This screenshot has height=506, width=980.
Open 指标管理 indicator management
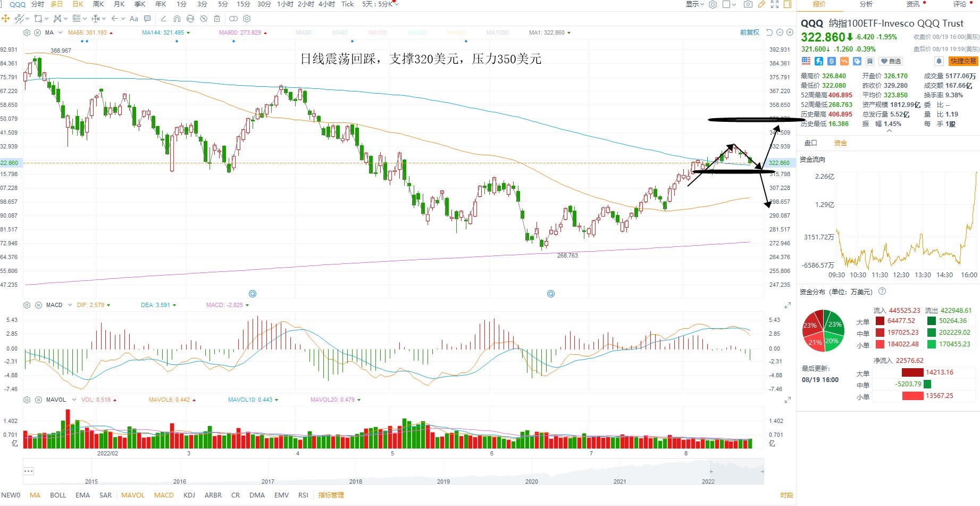[x=331, y=495]
